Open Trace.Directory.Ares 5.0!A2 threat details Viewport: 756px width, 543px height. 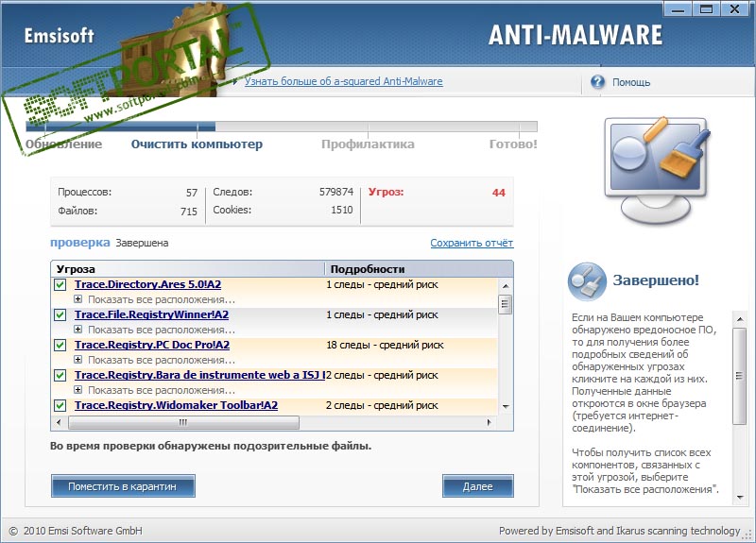click(147, 284)
